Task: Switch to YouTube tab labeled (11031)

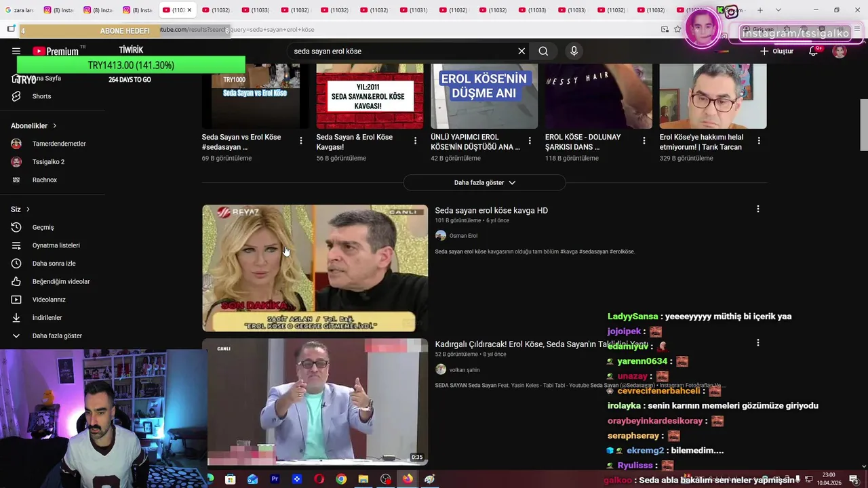Action: point(414,10)
